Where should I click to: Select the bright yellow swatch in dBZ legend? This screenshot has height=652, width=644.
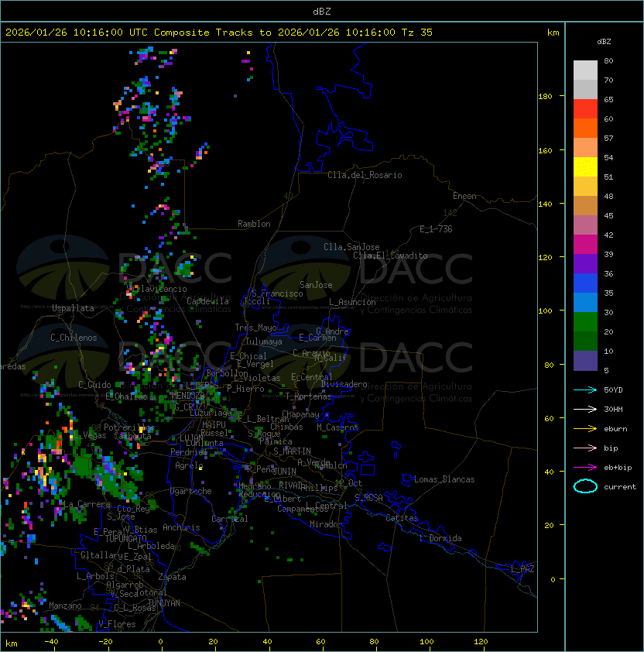coord(585,167)
